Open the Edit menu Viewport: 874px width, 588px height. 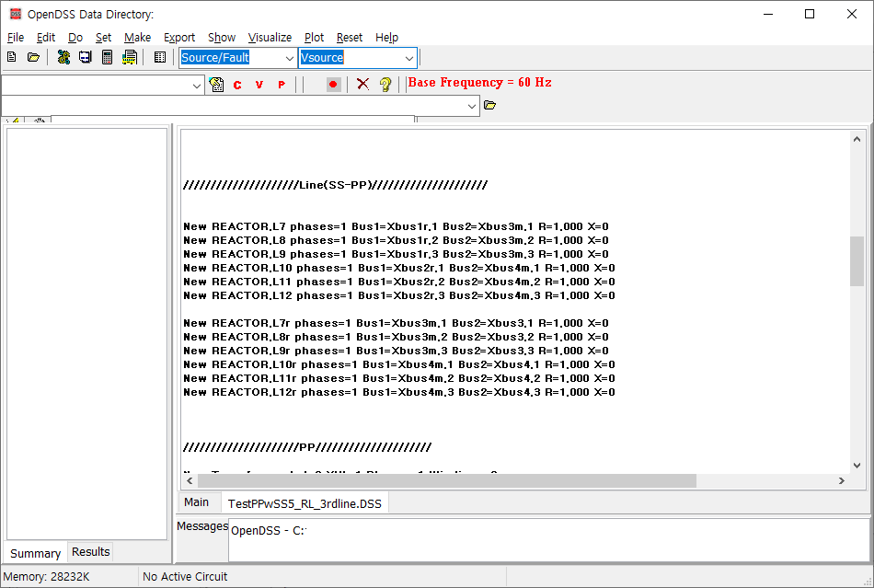tap(46, 38)
